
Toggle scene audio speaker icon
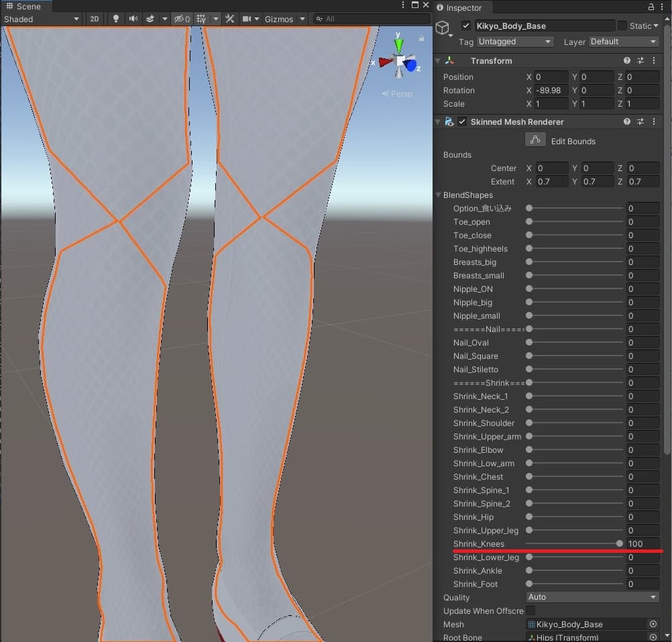[x=133, y=19]
